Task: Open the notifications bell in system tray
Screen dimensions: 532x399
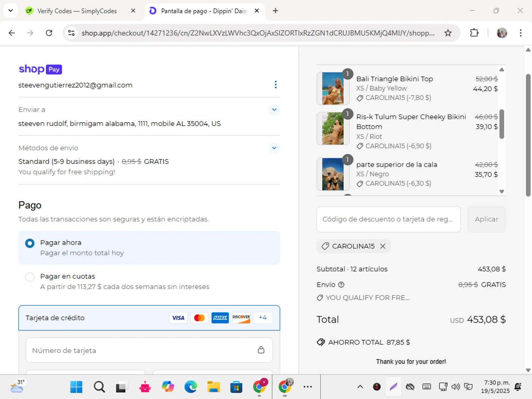Action: tap(518, 387)
